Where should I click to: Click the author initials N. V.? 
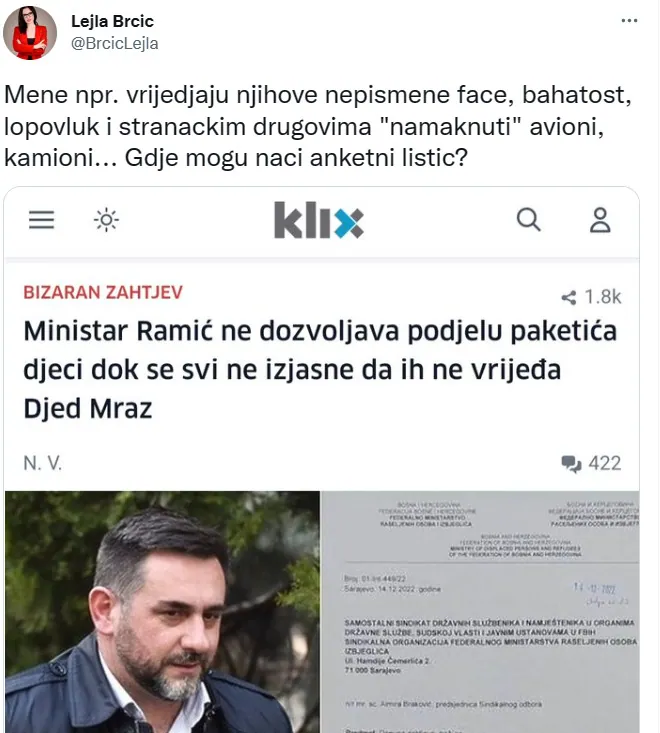point(43,463)
